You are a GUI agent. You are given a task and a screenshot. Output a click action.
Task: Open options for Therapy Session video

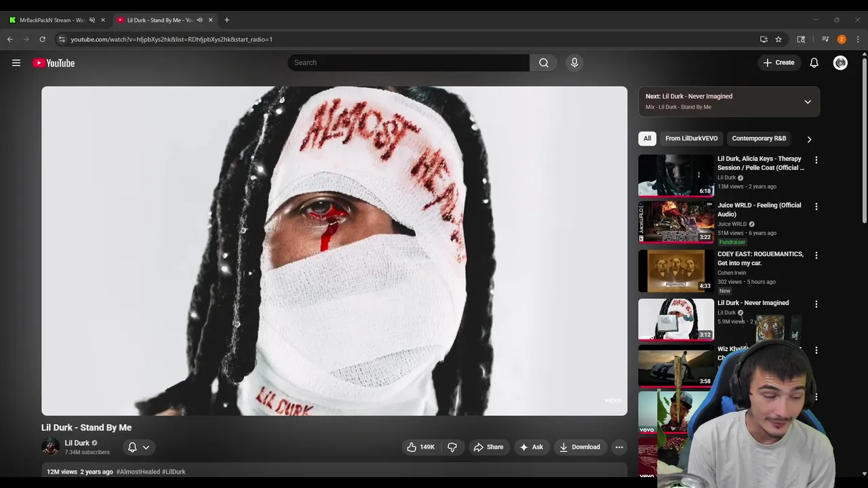(816, 160)
